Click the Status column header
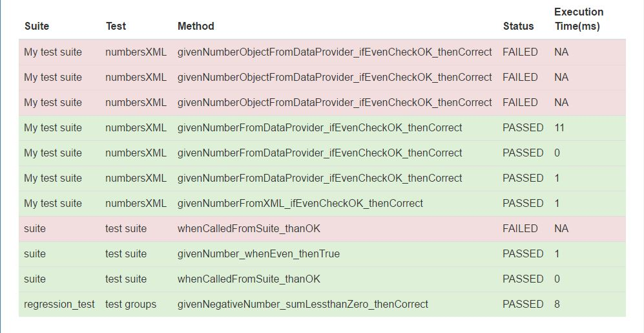Screen dimensions: 644x333 click(518, 27)
